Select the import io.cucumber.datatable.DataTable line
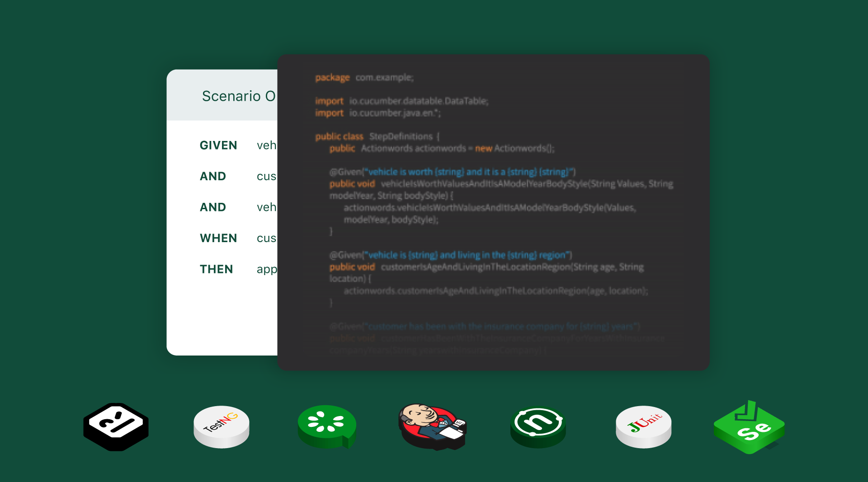 click(x=402, y=101)
